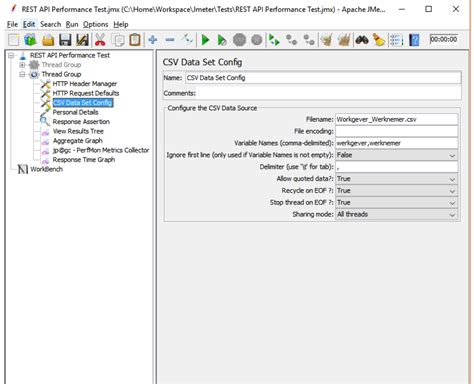Click the Toggle enable/disable icon

(187, 40)
